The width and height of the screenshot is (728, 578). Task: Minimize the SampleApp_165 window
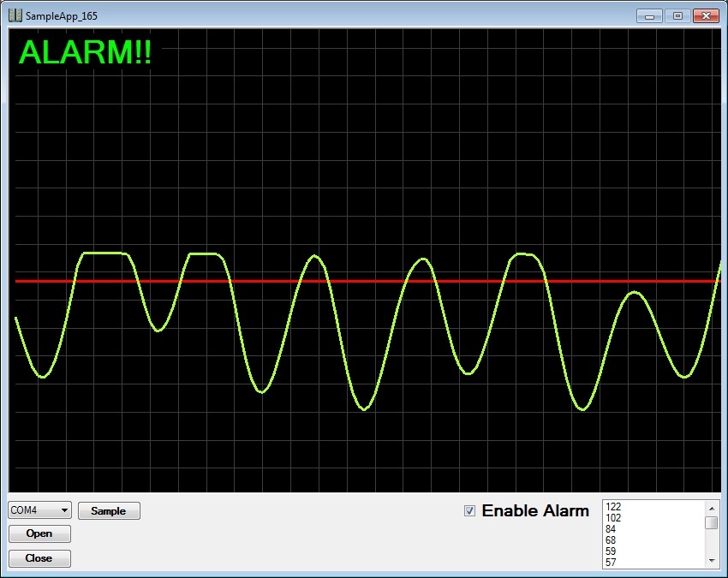point(650,15)
